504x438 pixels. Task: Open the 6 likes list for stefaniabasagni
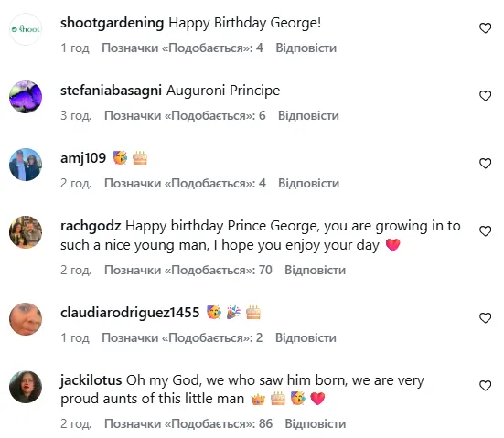[185, 116]
